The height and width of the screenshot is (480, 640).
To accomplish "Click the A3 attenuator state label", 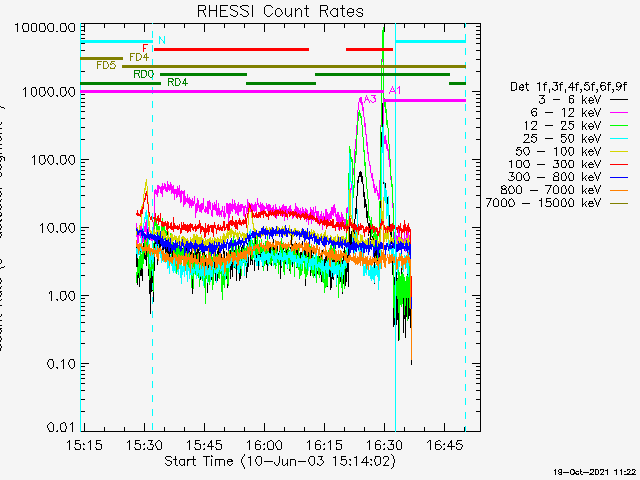I will (370, 99).
